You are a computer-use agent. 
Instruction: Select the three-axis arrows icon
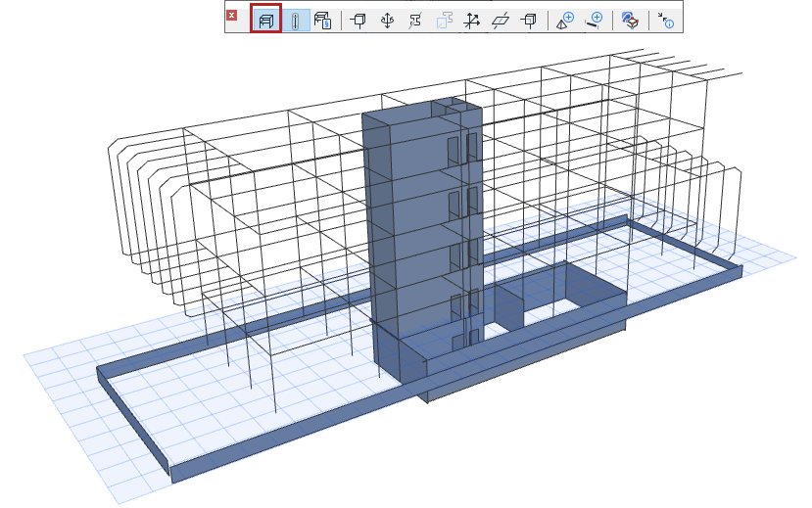[x=472, y=19]
